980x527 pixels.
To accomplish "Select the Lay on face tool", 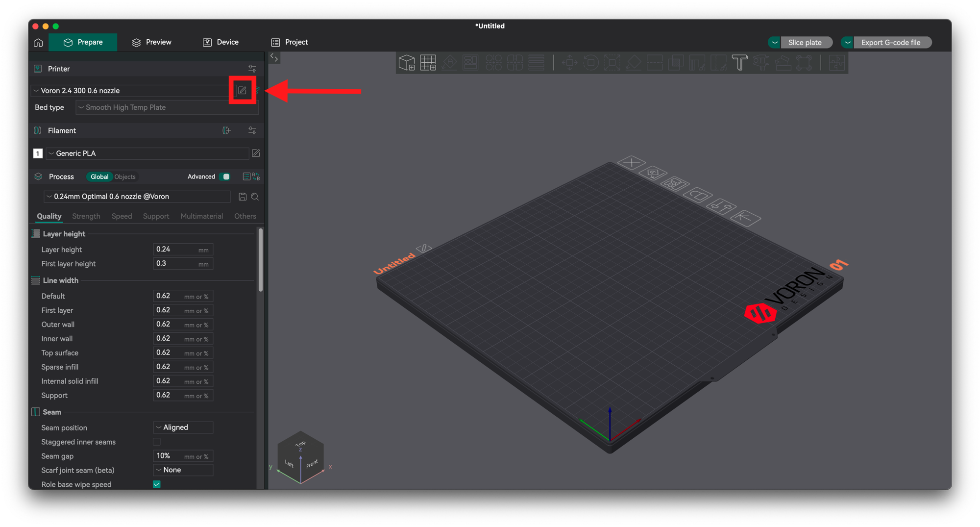I will 634,63.
